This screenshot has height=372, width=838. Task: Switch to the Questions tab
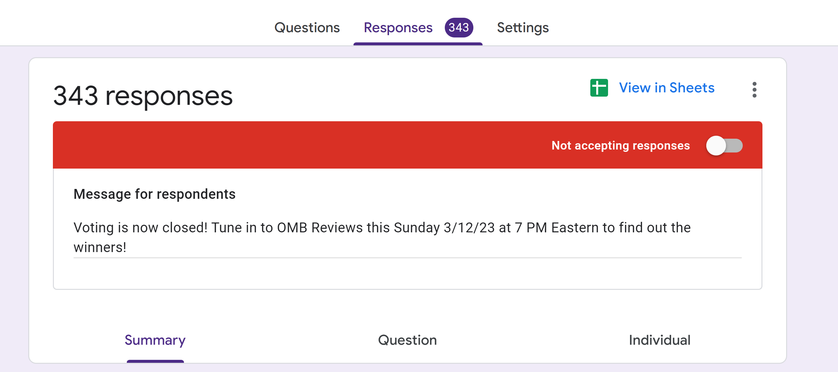[x=307, y=28]
